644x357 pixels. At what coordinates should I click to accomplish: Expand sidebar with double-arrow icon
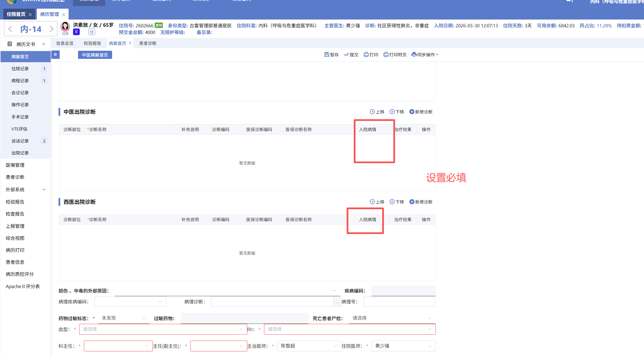click(55, 55)
